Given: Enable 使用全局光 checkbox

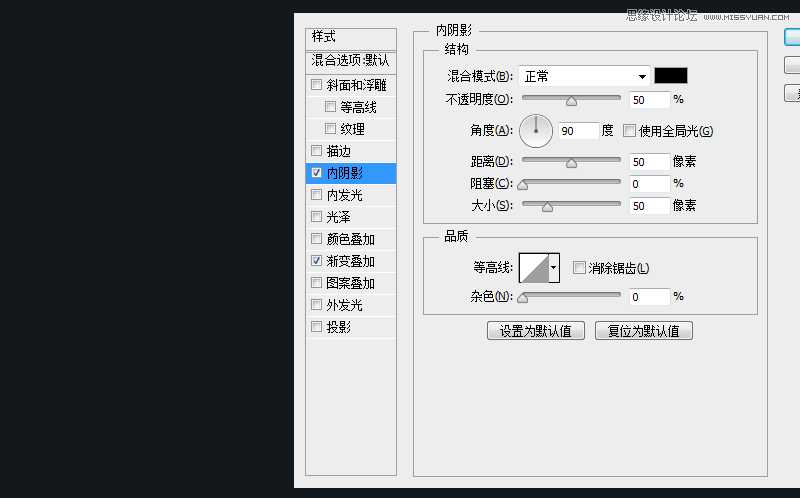Looking at the screenshot, I should click(629, 131).
